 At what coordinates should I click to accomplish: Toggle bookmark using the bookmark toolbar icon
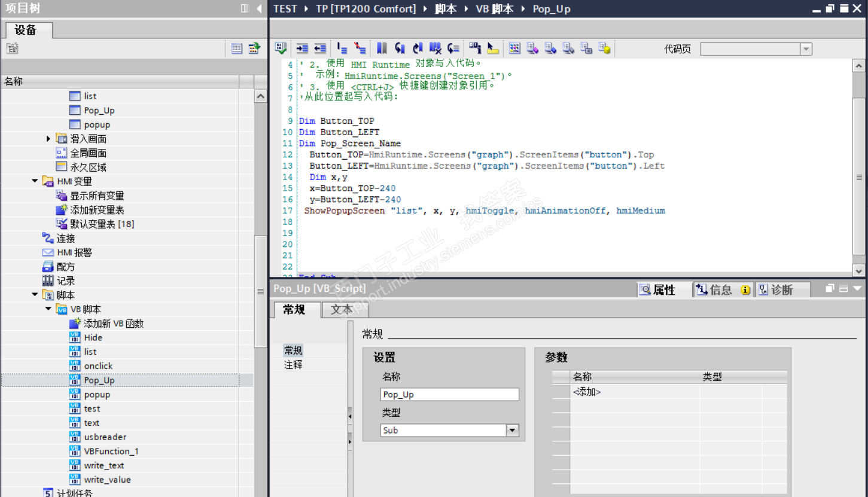pyautogui.click(x=382, y=48)
